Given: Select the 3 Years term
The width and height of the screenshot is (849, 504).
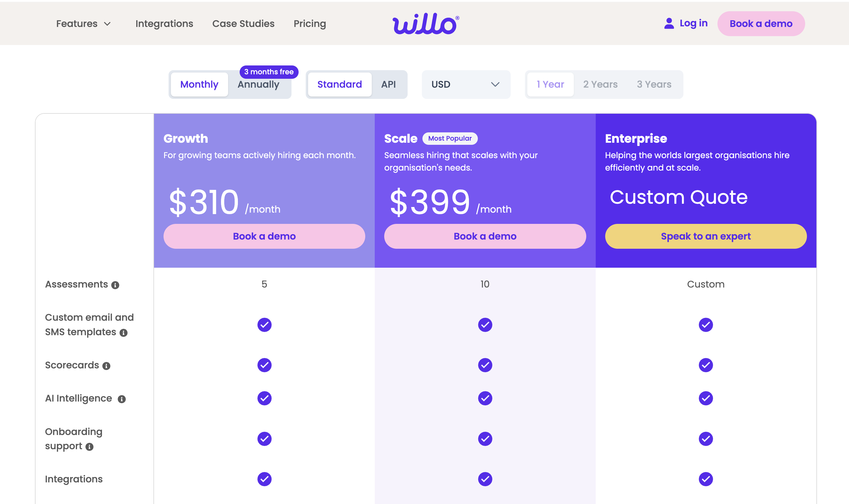Looking at the screenshot, I should coord(654,85).
